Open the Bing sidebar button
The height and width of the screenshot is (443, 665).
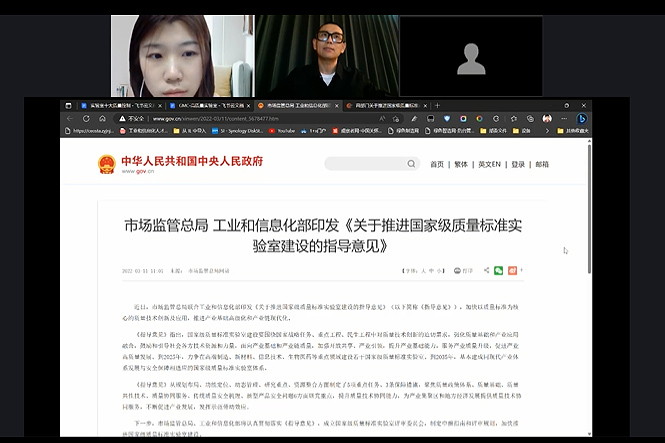(x=582, y=119)
